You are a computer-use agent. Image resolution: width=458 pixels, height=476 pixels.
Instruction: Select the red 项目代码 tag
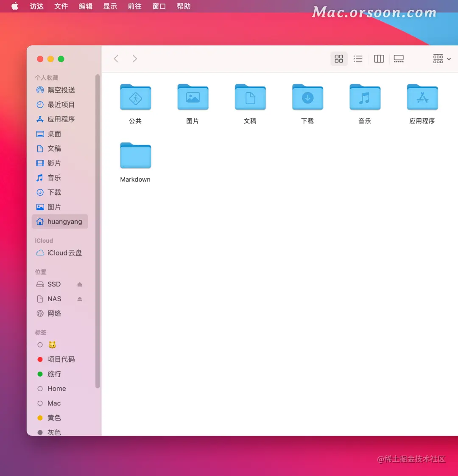[x=60, y=359]
